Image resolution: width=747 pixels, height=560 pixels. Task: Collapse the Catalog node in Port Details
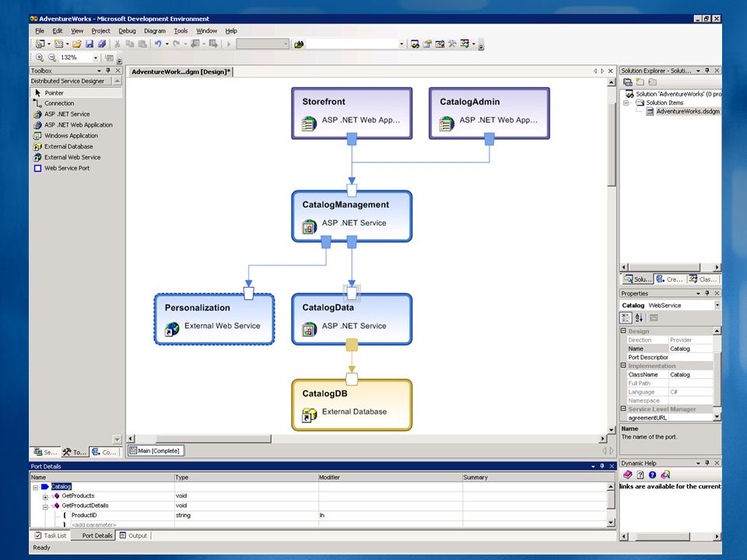[35, 487]
